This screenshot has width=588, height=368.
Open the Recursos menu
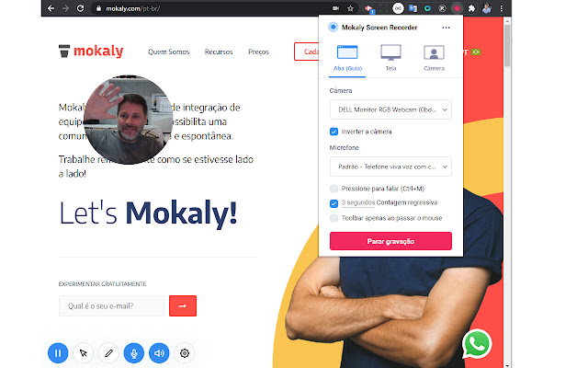click(x=219, y=52)
